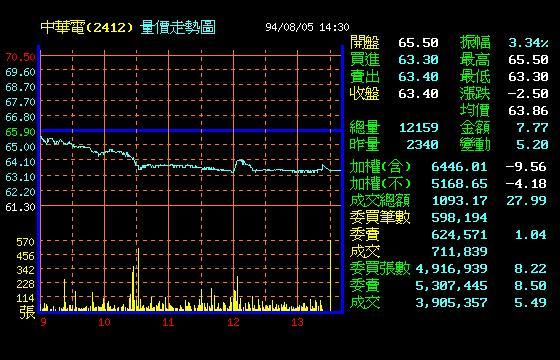
Task: Click the 委買張數 value 4,916,939
Action: [451, 269]
